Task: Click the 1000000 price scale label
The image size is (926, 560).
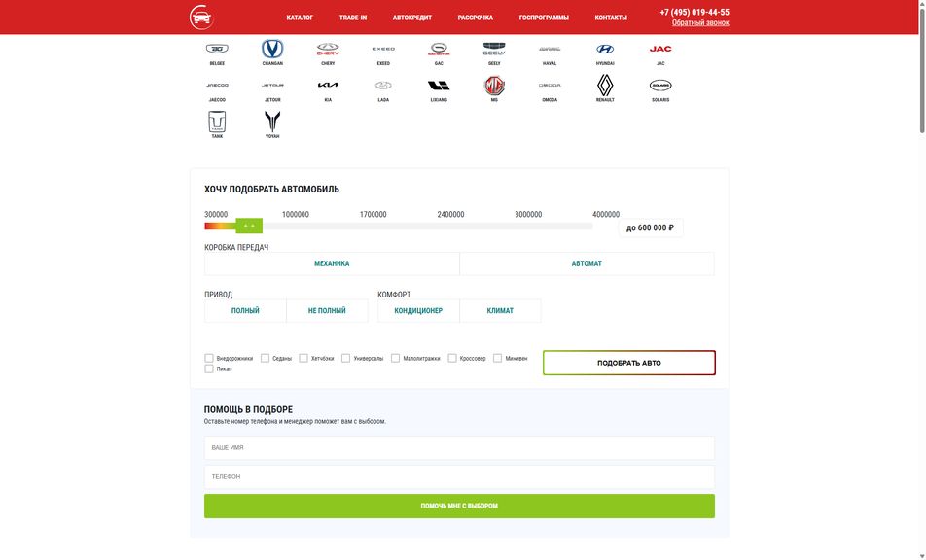Action: pyautogui.click(x=296, y=214)
